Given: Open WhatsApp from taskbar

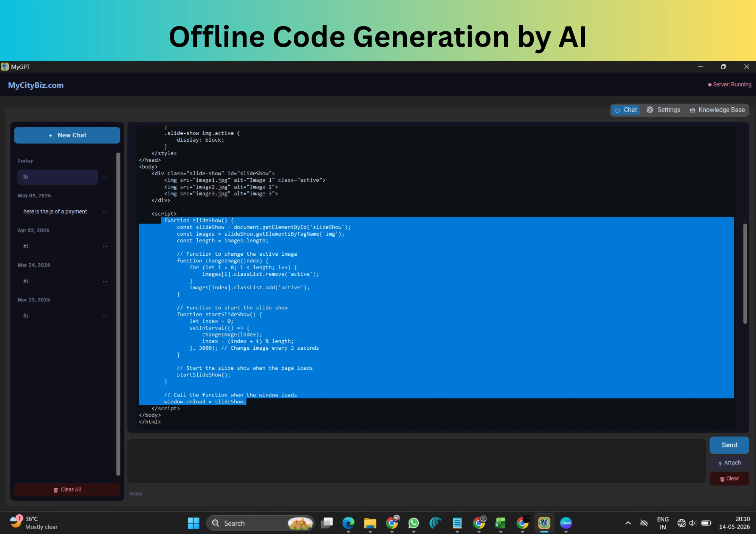Looking at the screenshot, I should [x=414, y=523].
